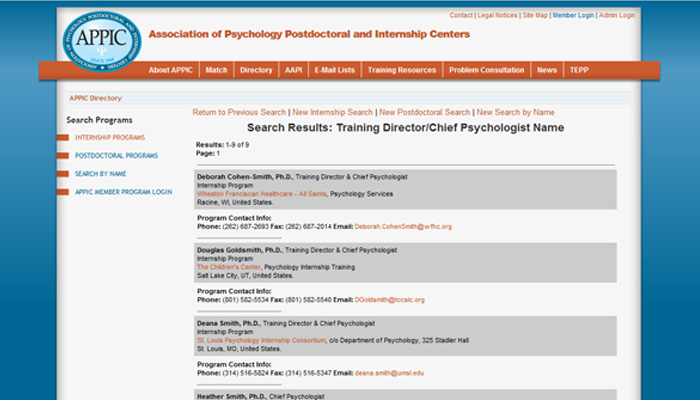Open Postdoctoral Programs in sidebar
This screenshot has width=700, height=400.
tap(117, 156)
